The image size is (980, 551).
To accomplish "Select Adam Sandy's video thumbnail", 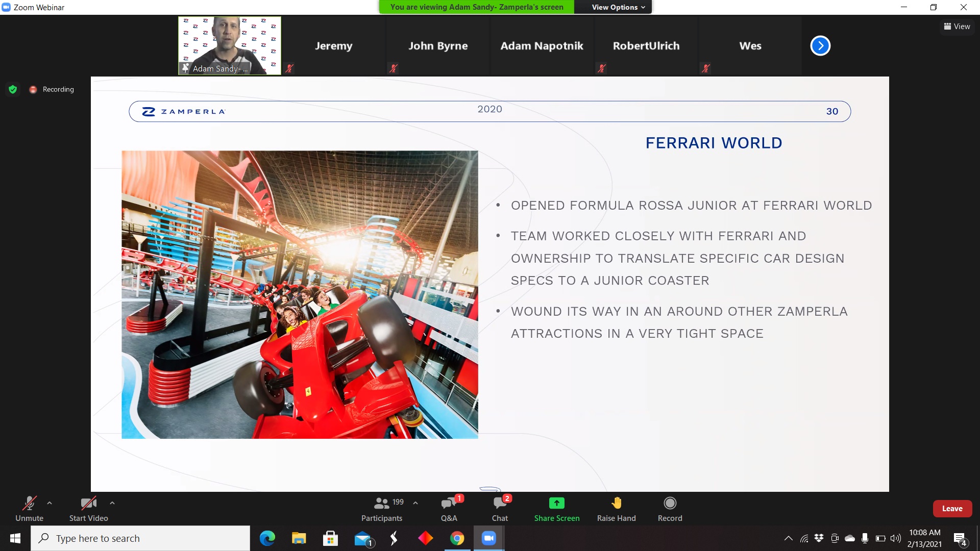I will tap(229, 46).
